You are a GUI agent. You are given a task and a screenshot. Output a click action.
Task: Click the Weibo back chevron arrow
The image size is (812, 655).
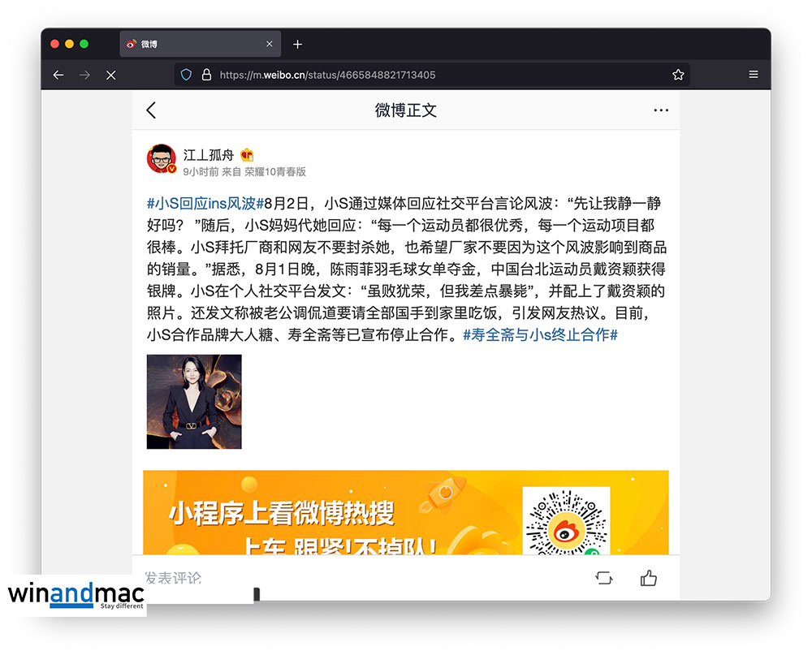[151, 110]
